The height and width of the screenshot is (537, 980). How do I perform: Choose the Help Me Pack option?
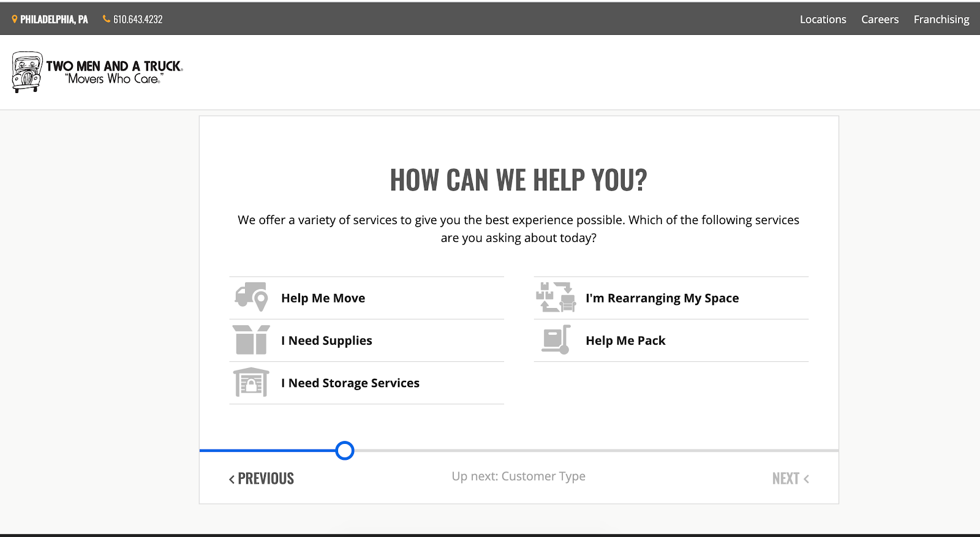pos(625,340)
